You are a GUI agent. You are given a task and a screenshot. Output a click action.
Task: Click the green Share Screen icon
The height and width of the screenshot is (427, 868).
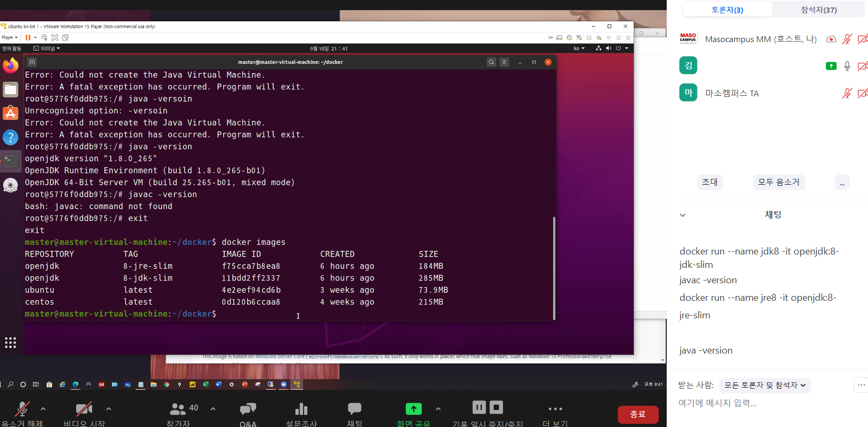[x=413, y=409]
